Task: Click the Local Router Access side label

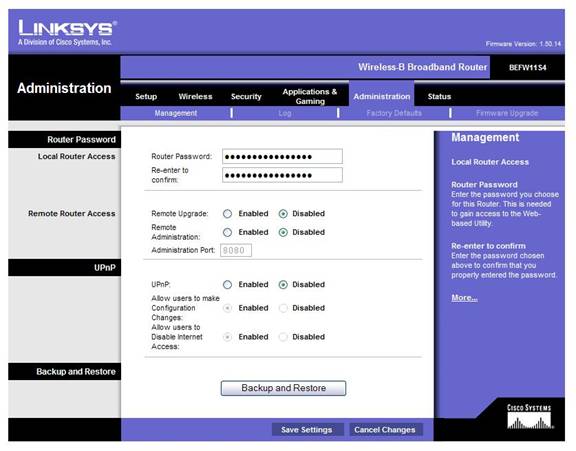Action: [x=76, y=156]
